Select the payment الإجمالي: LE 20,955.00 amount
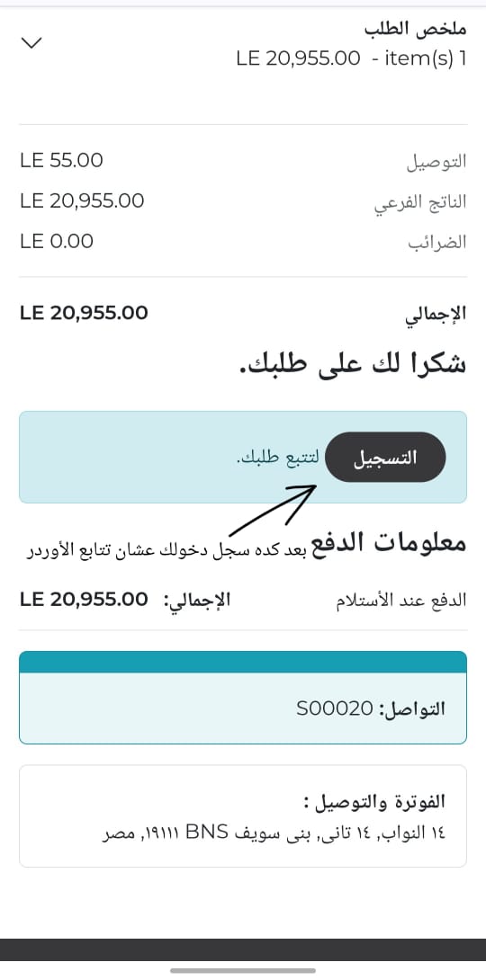The height and width of the screenshot is (980, 486). click(x=126, y=601)
